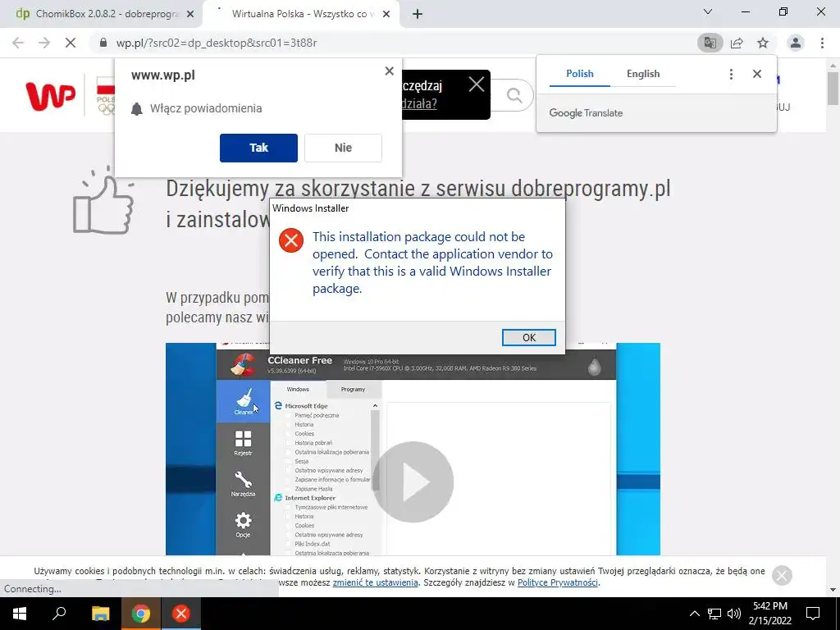Play the CCleaner video
Viewport: 840px width, 630px height.
pyautogui.click(x=413, y=482)
